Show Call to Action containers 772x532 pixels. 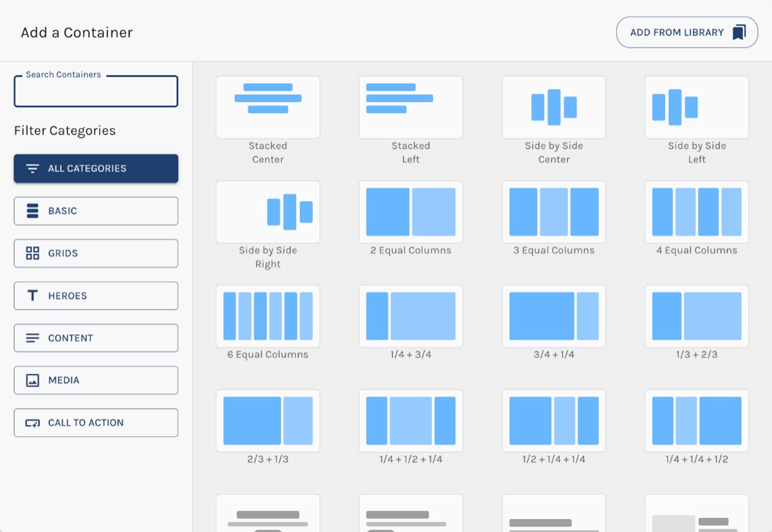coord(96,423)
